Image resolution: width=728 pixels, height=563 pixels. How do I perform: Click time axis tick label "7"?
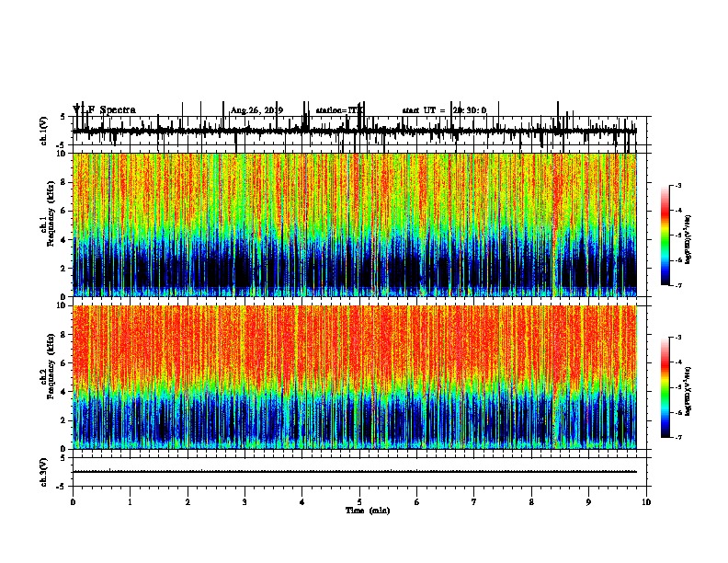tap(474, 502)
